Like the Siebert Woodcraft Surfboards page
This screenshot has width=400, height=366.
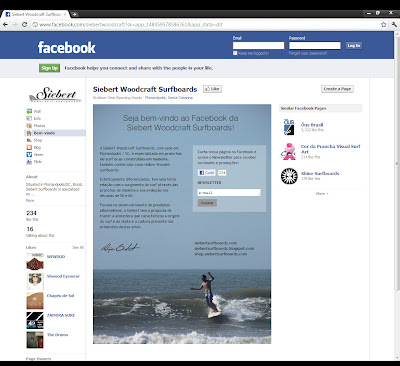212,89
